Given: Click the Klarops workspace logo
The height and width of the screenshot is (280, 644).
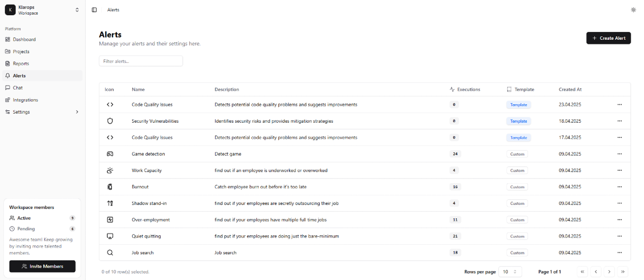Looking at the screenshot, I should 10,10.
